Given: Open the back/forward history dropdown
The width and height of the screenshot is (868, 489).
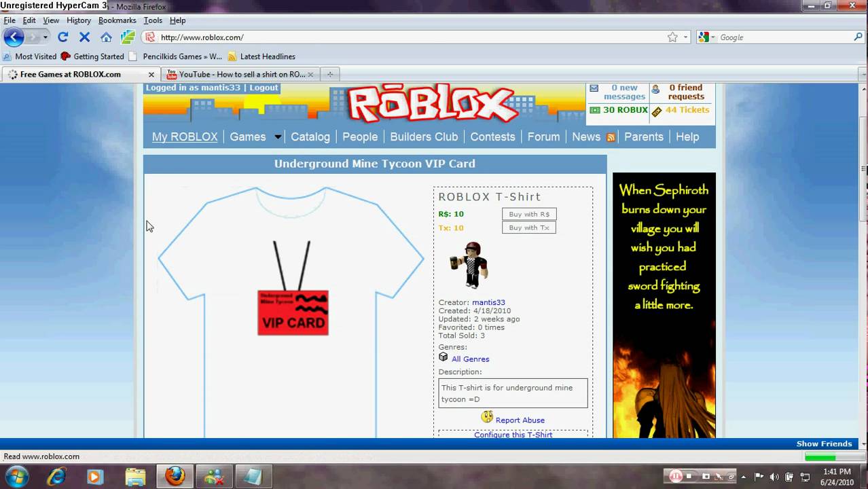Looking at the screenshot, I should click(46, 37).
